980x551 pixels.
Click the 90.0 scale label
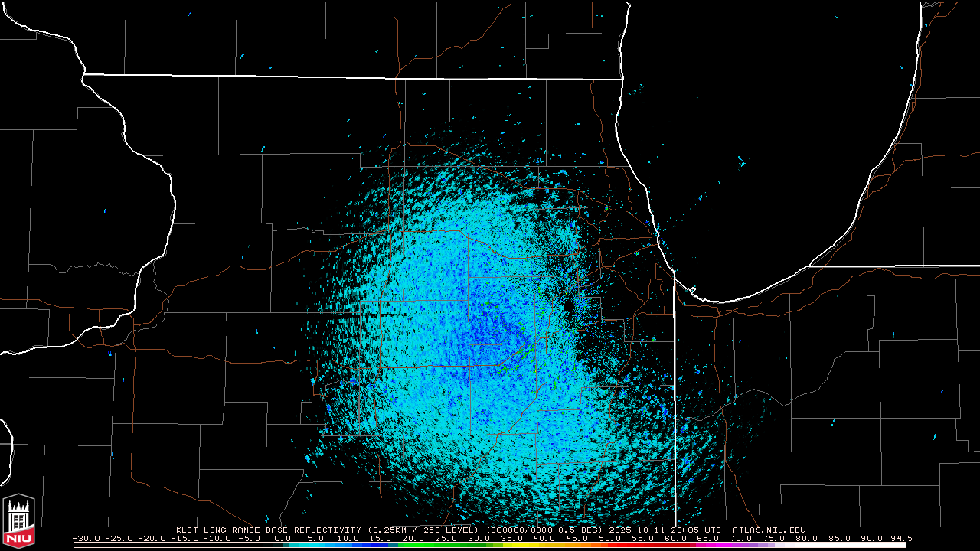pyautogui.click(x=872, y=539)
